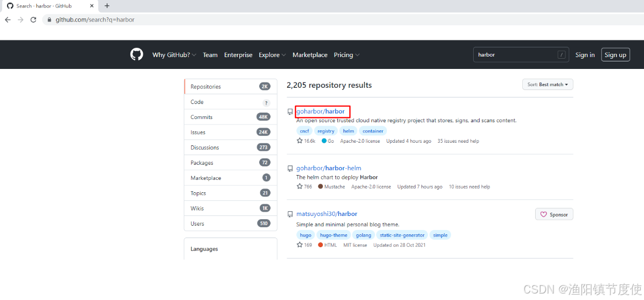Open the goharbor/harbor-helm repository link
The image size is (644, 300).
(329, 168)
